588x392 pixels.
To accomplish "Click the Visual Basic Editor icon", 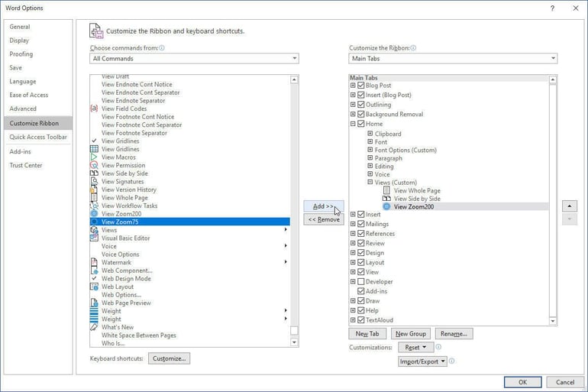I will click(94, 238).
